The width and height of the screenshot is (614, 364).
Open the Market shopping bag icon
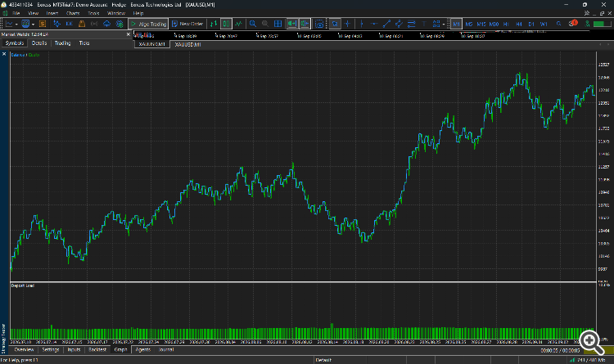click(x=82, y=24)
